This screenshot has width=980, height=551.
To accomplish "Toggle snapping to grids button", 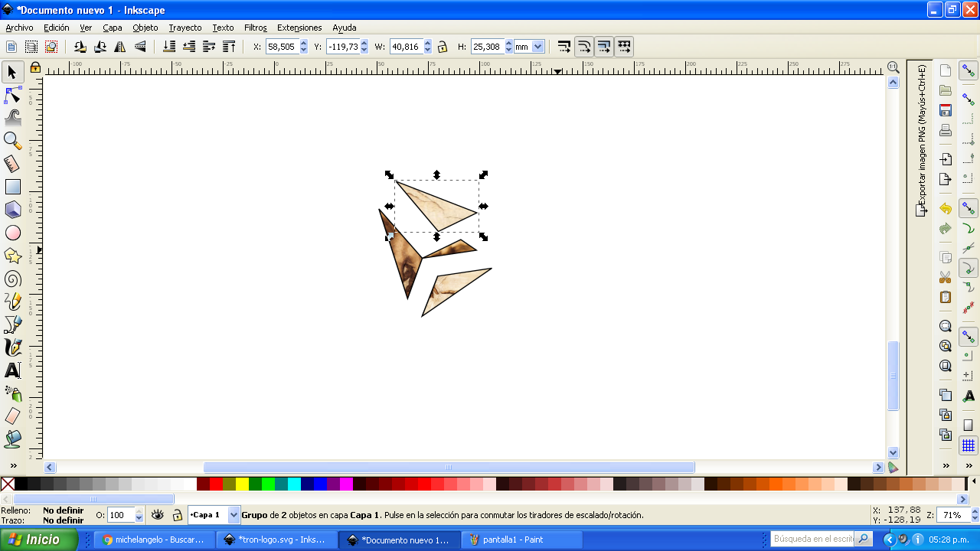I will pyautogui.click(x=969, y=445).
